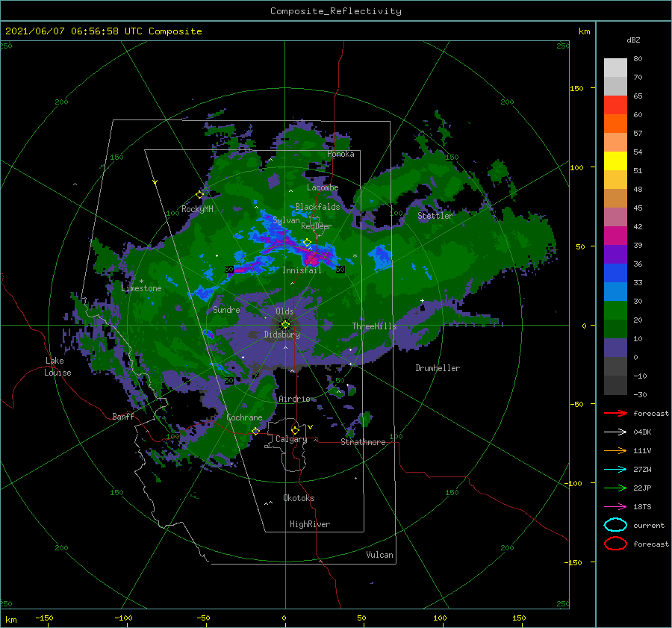Click the cyan 27ZW arrow legend icon
Image resolution: width=672 pixels, height=628 pixels.
point(615,470)
